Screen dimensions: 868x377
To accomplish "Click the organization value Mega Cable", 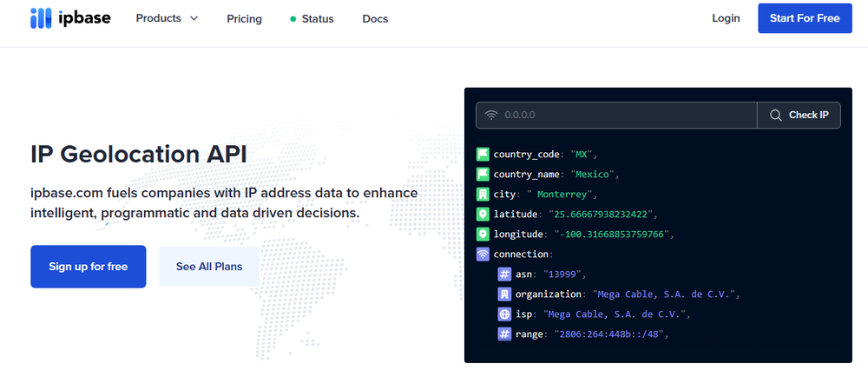I will (664, 294).
